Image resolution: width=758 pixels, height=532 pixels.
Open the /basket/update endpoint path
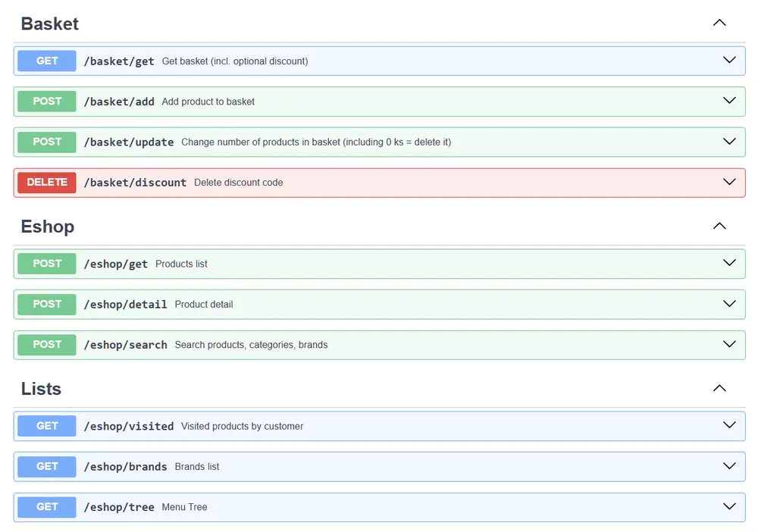click(129, 142)
